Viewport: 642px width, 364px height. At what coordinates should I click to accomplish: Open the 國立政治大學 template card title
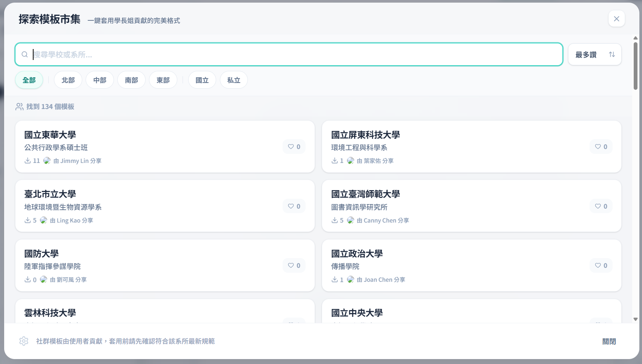tap(357, 253)
